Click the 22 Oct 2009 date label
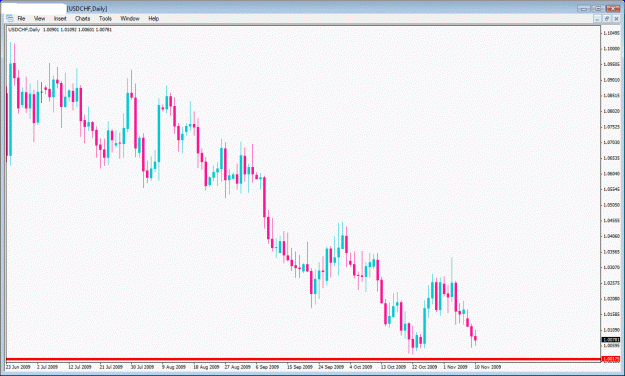 coord(425,367)
